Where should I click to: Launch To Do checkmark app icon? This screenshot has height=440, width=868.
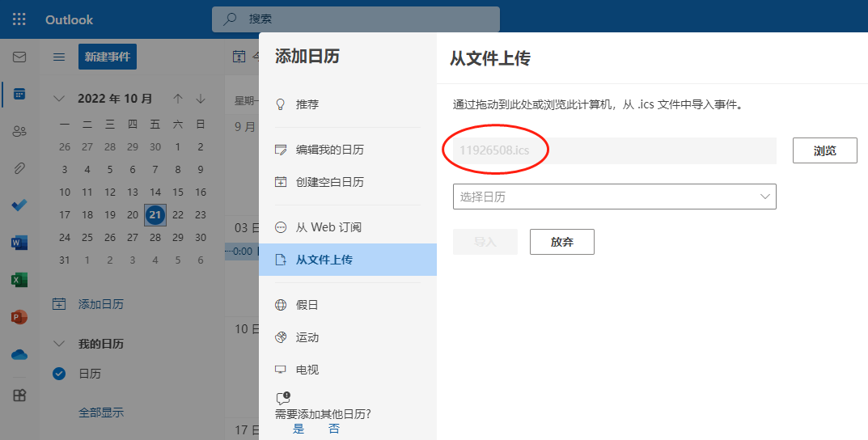[x=19, y=205]
